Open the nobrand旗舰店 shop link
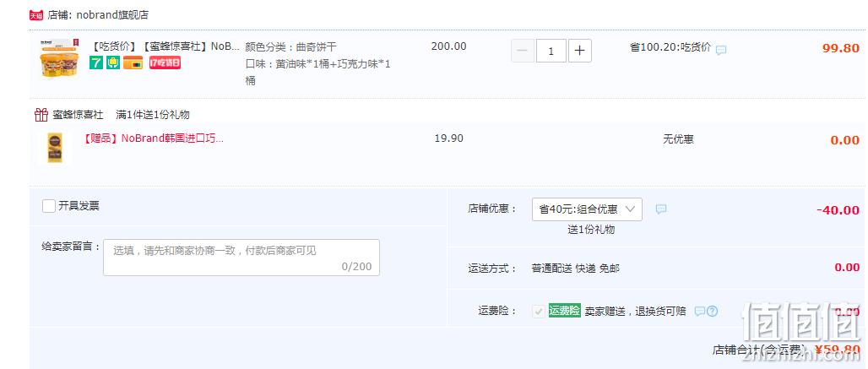 [x=112, y=15]
